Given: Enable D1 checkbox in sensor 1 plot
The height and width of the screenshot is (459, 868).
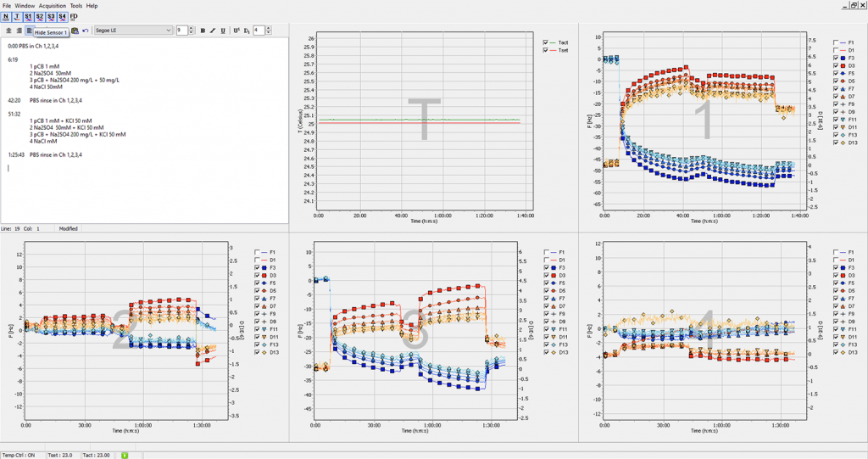Looking at the screenshot, I should click(836, 50).
